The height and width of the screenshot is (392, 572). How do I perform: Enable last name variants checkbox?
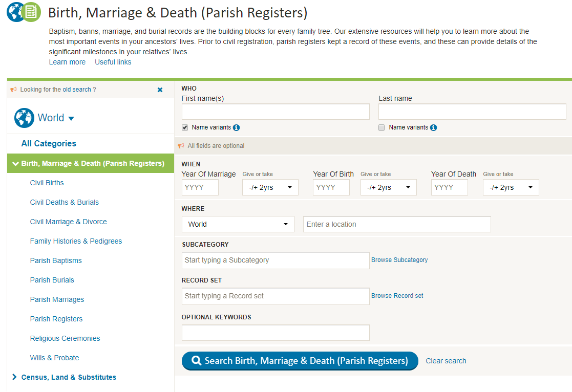(382, 127)
